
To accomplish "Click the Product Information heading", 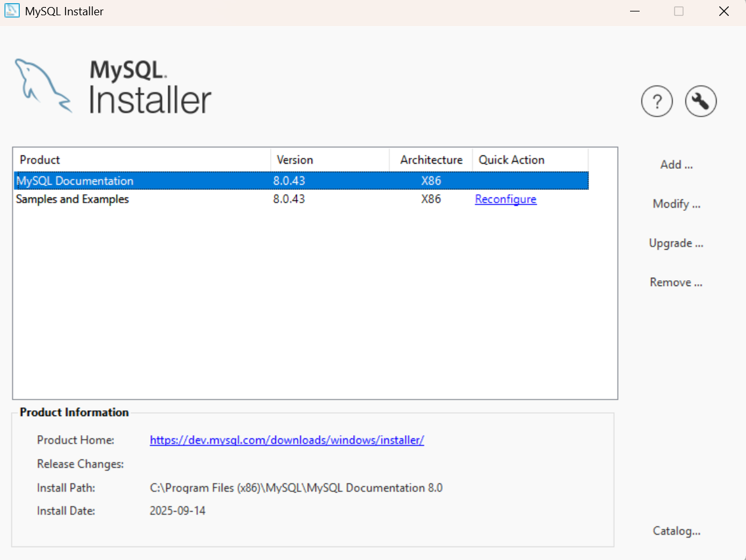I will click(x=75, y=412).
